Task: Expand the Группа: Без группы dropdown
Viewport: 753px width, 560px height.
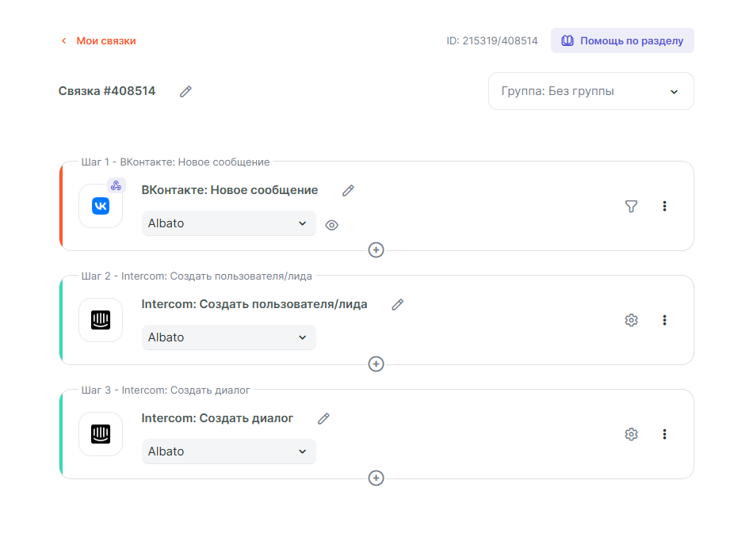Action: click(591, 92)
